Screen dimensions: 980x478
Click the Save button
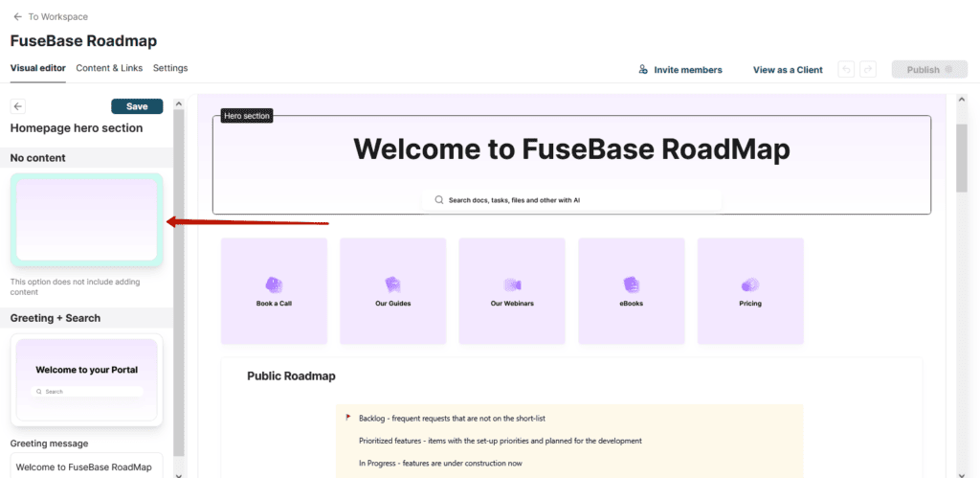coord(137,106)
